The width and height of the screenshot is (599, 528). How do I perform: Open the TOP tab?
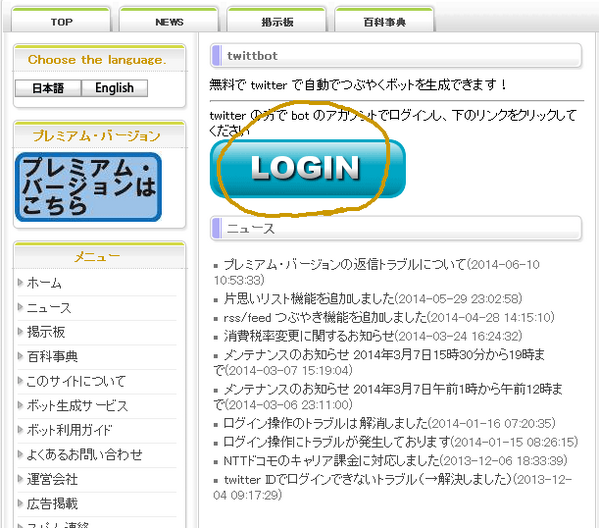pos(61,20)
